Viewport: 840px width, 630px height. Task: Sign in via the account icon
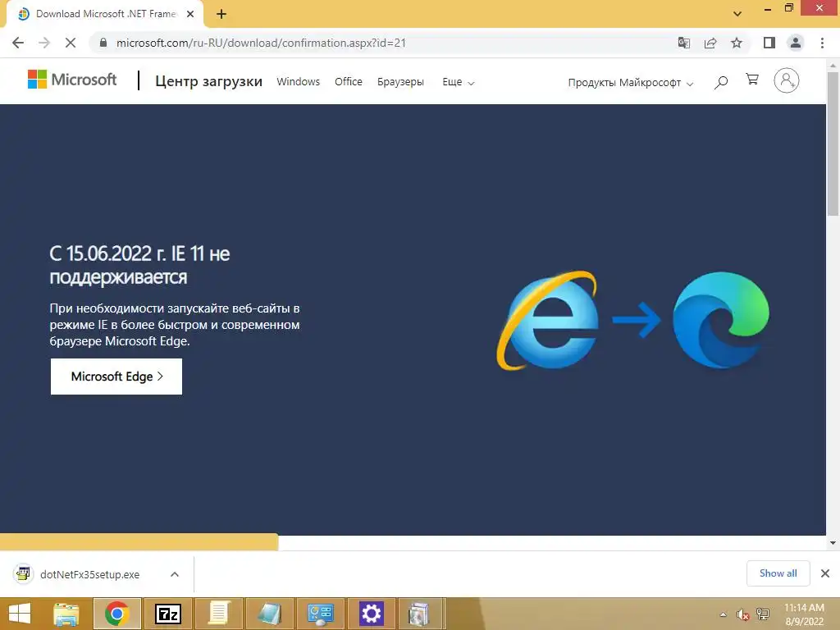click(786, 80)
